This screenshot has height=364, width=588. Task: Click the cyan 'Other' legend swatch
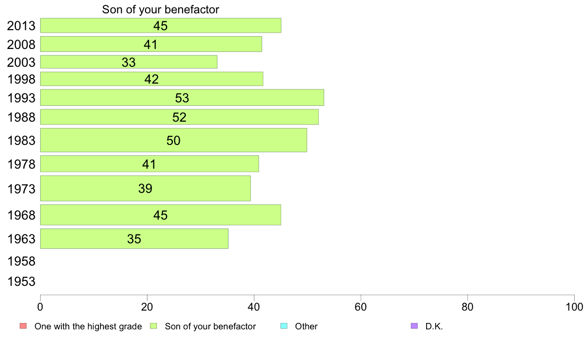284,326
